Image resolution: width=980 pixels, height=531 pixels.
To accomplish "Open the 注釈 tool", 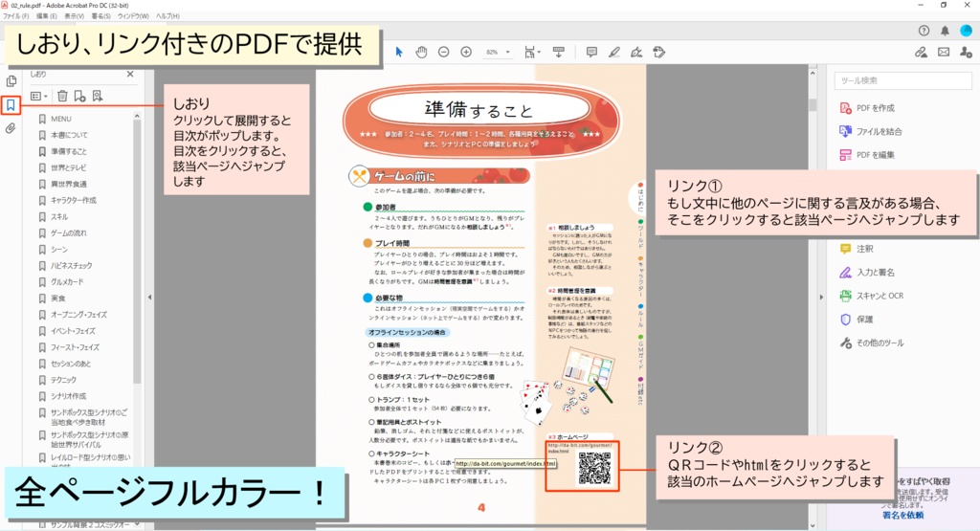I will coord(857,249).
